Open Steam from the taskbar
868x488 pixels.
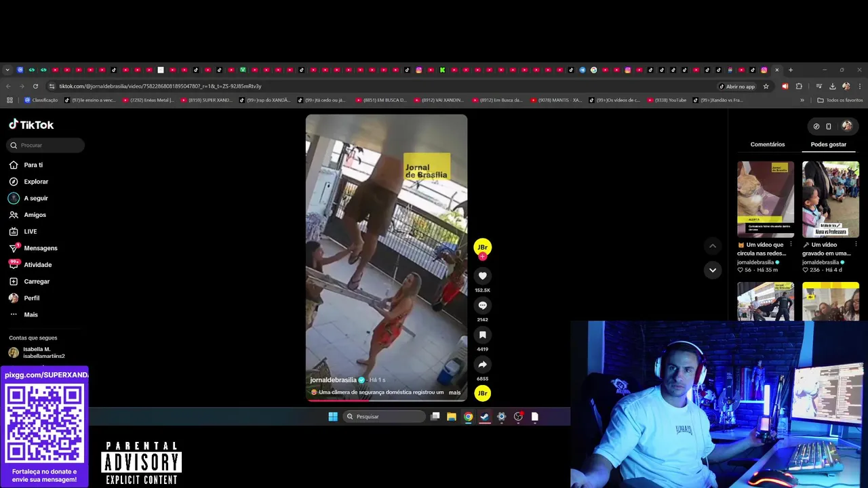click(x=485, y=416)
